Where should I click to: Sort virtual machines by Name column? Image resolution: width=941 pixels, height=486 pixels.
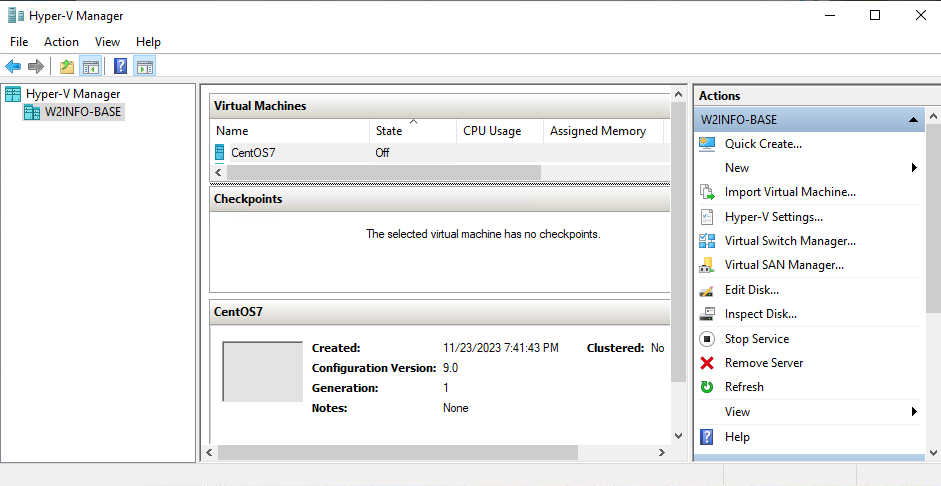pyautogui.click(x=290, y=131)
